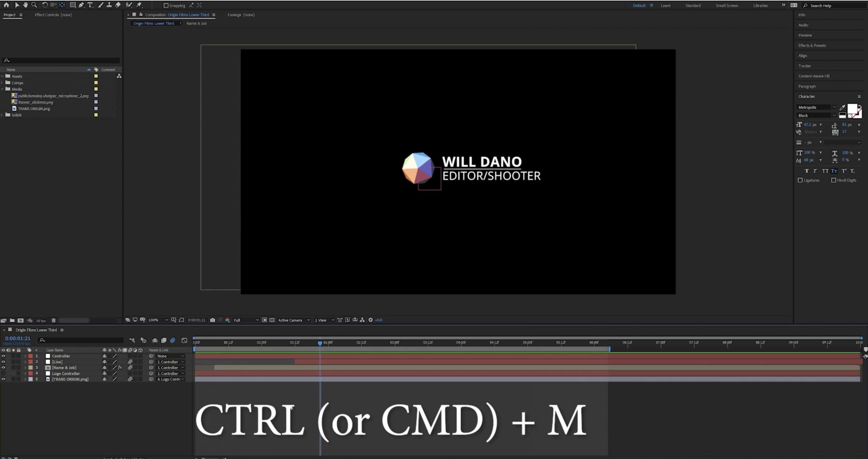This screenshot has width=868, height=459.
Task: Click the timeline current time 0:00:01:21 field
Action: pyautogui.click(x=18, y=339)
